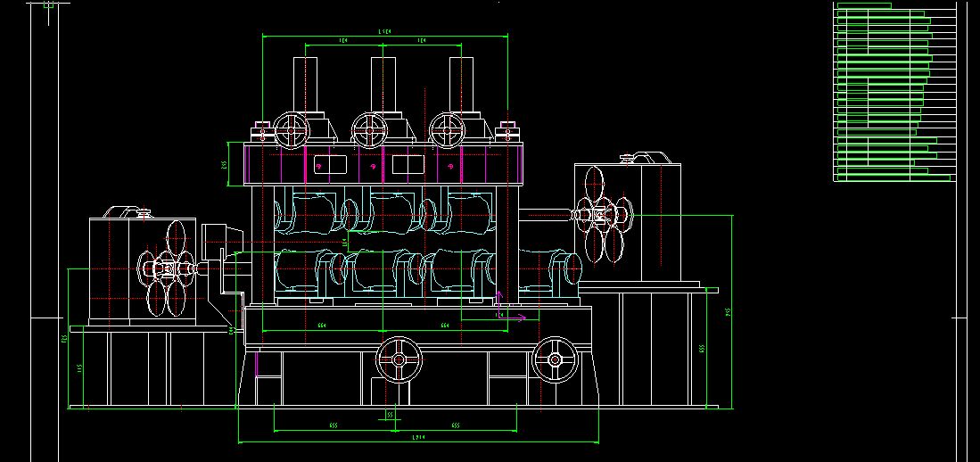Pick the right bolt assembly on the crossbeam end

(506, 133)
